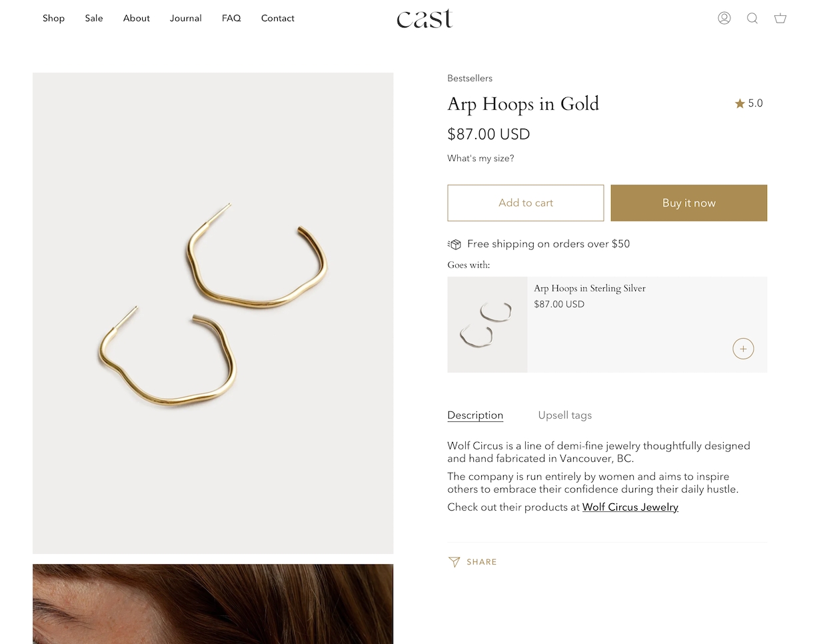821x644 pixels.
Task: Open the account profile icon
Action: click(x=724, y=18)
